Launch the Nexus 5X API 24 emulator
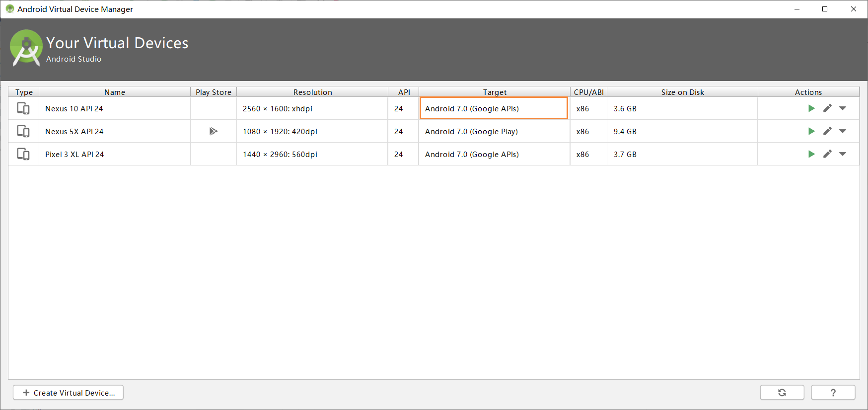This screenshot has height=410, width=868. [x=811, y=131]
